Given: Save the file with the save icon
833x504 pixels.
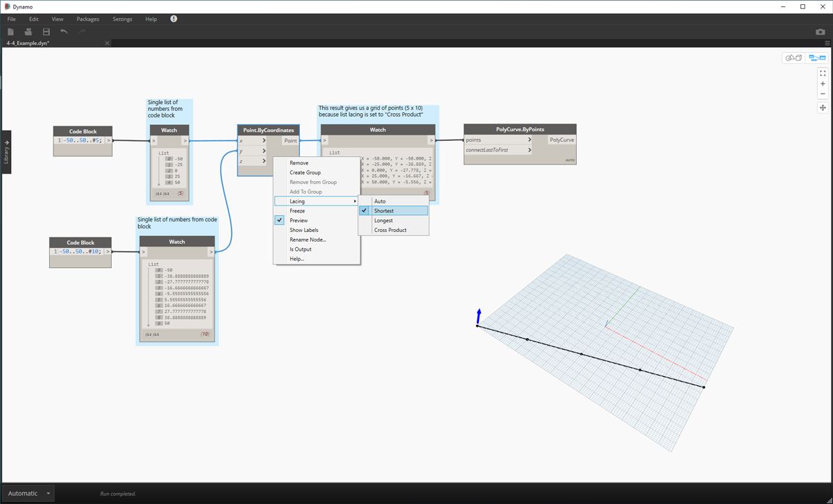Looking at the screenshot, I should click(x=44, y=31).
